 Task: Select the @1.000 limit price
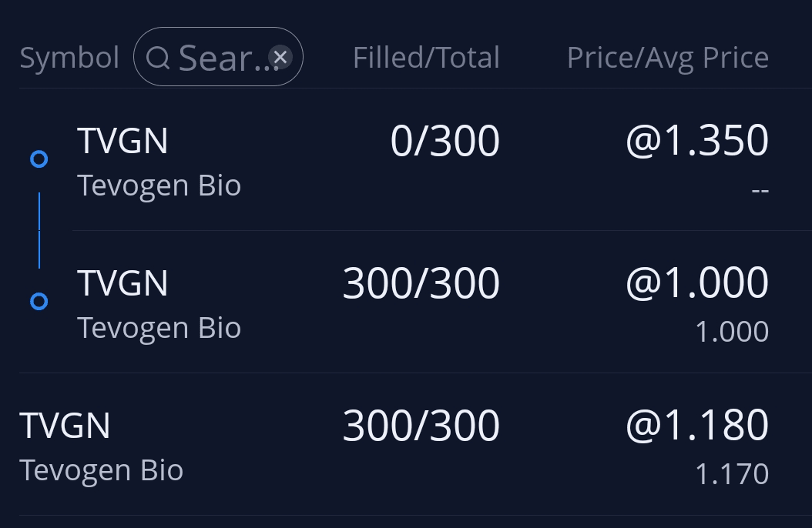[696, 283]
